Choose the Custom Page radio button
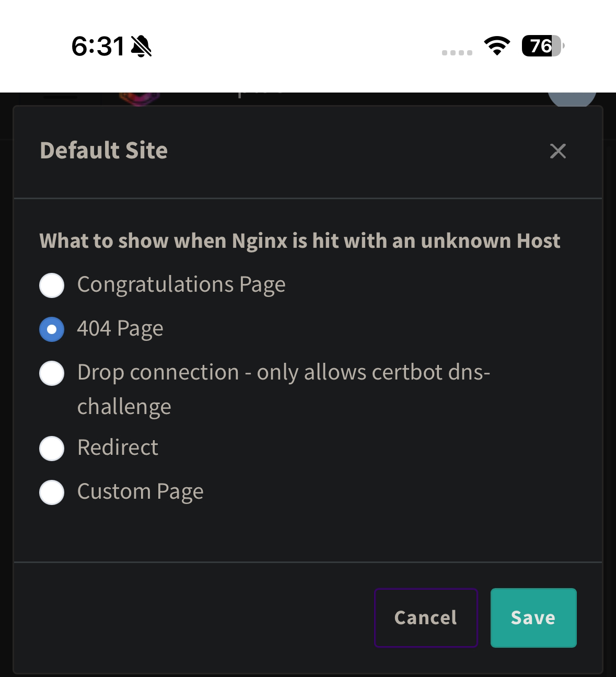 52,492
